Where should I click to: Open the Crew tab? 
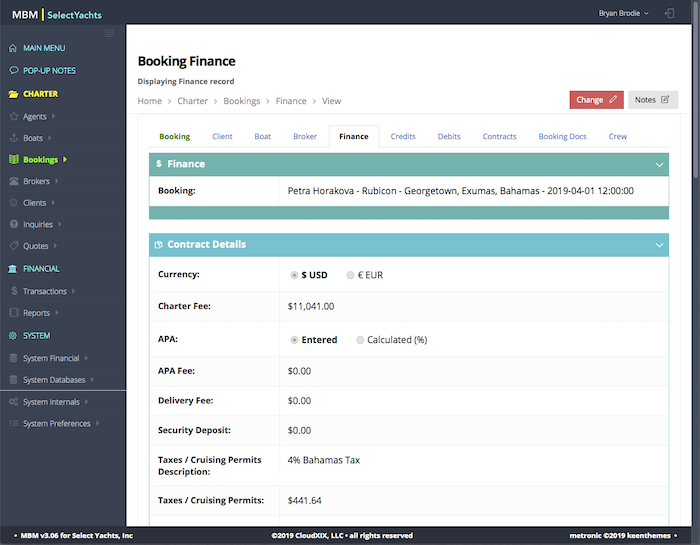pos(617,136)
